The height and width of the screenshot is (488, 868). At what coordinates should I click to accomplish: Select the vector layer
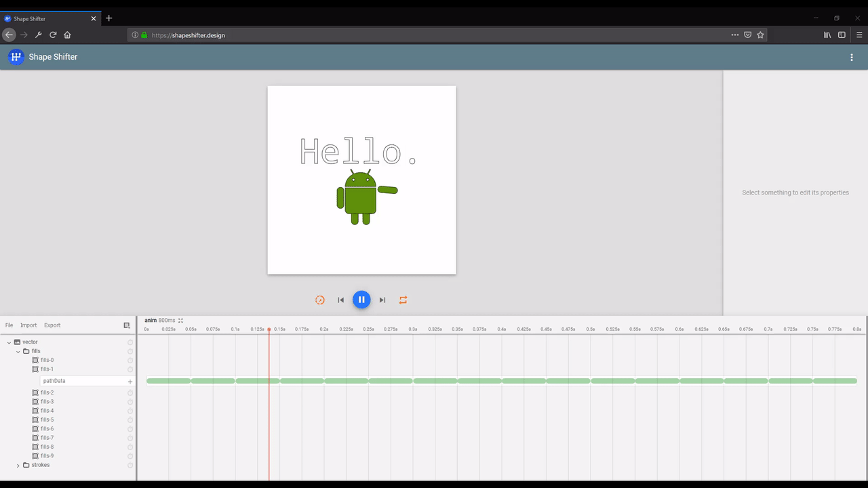click(30, 342)
